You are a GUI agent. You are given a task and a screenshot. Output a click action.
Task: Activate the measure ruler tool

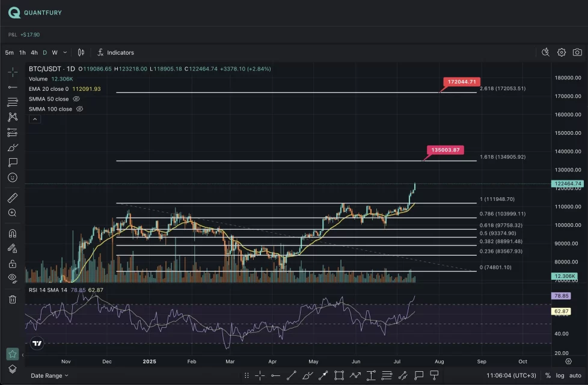tap(12, 197)
